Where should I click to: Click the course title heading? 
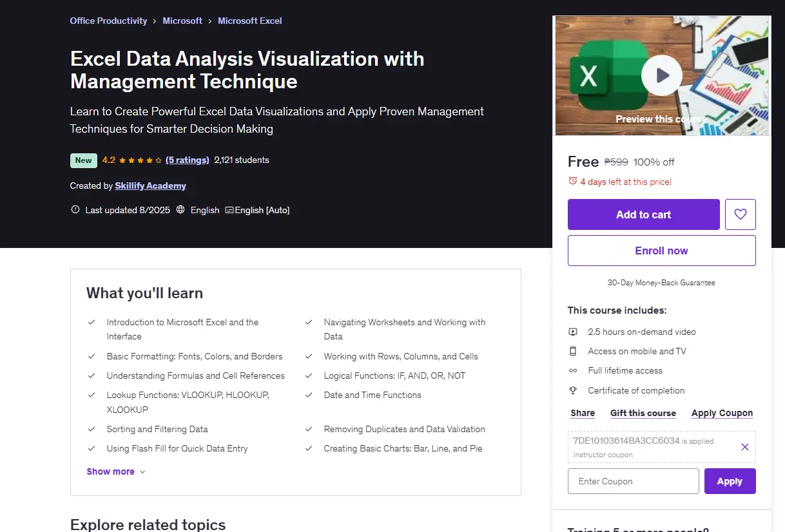(247, 70)
